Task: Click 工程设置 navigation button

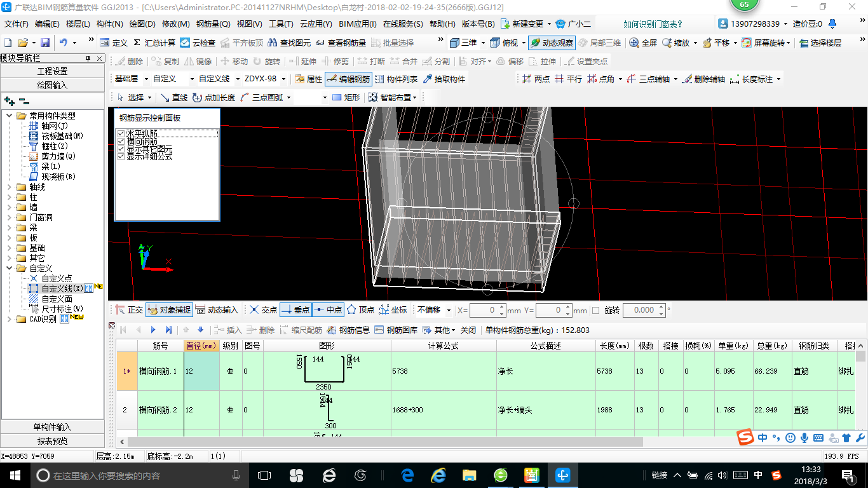Action: [x=52, y=71]
